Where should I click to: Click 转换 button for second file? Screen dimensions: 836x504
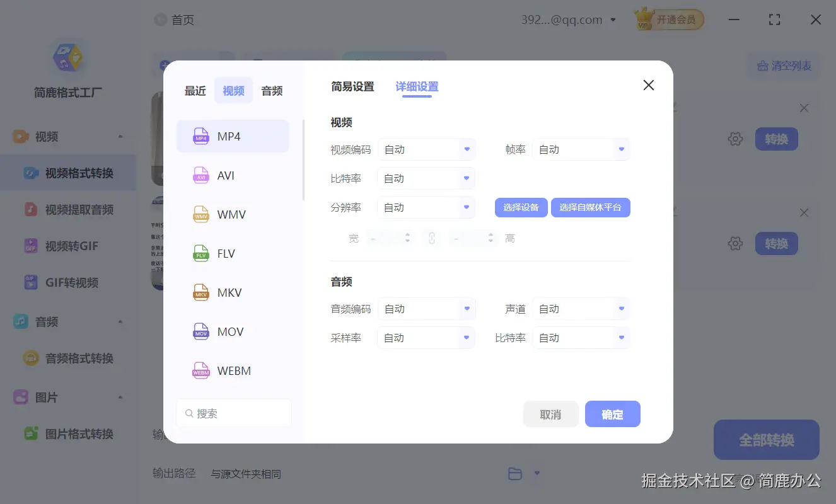pos(777,244)
